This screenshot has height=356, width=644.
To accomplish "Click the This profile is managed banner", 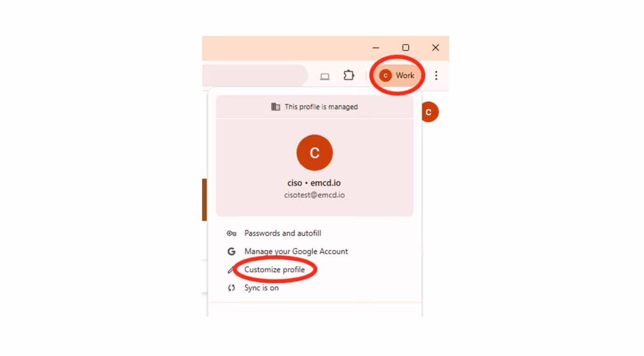I will tap(315, 107).
